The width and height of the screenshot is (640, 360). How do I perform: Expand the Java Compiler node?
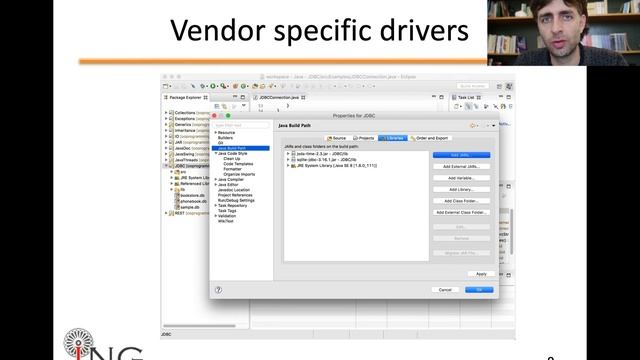point(216,180)
